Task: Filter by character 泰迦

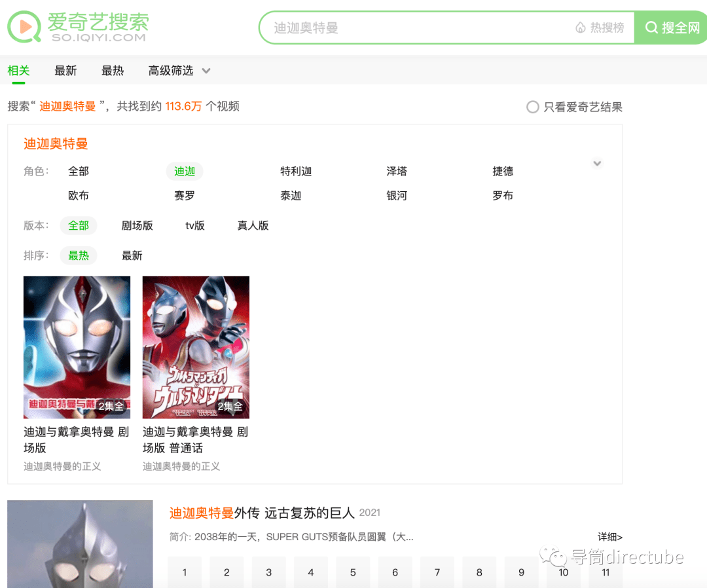Action: click(x=291, y=196)
